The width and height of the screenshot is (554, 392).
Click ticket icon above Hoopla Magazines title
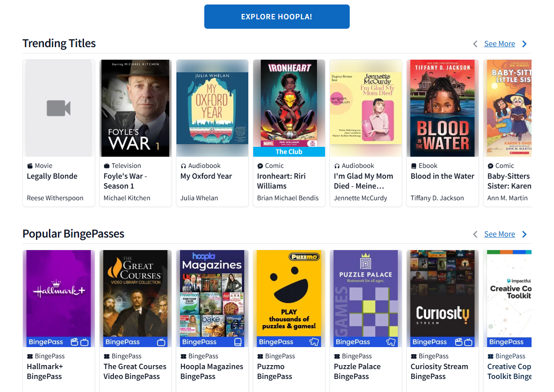184,356
